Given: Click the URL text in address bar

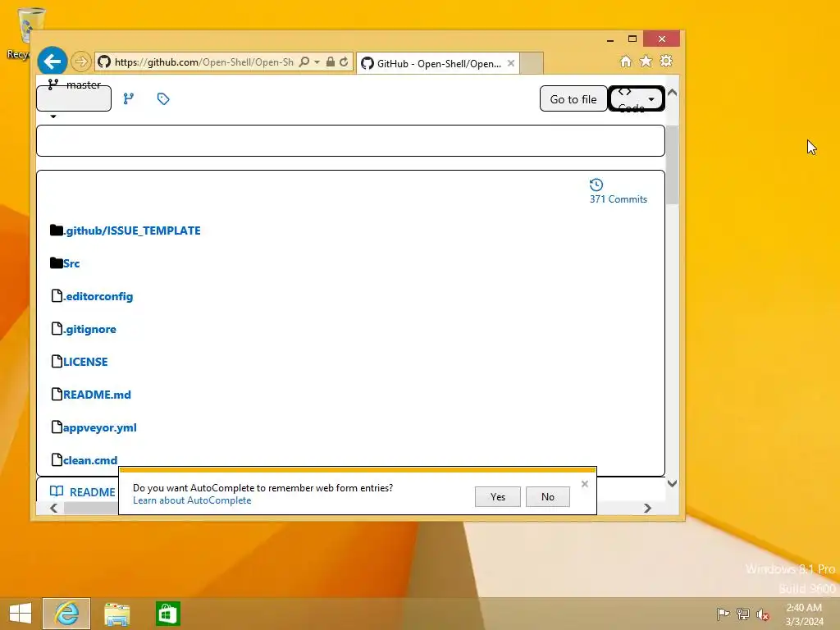Looking at the screenshot, I should pos(204,62).
